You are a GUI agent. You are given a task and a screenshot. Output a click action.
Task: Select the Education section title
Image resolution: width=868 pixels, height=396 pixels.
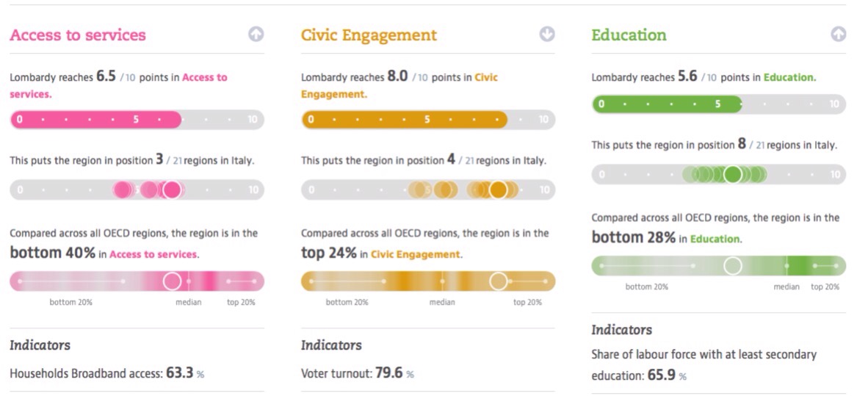tap(629, 35)
